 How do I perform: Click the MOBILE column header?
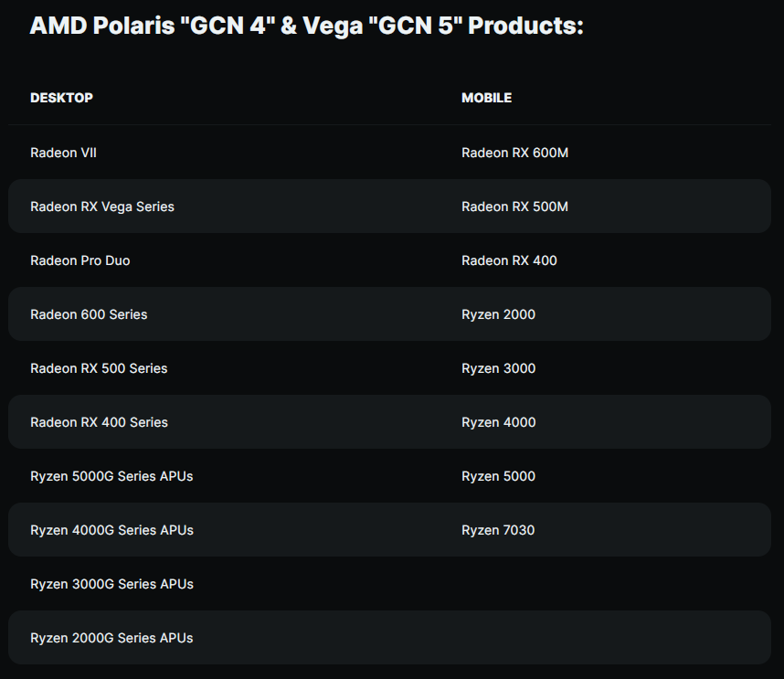(x=486, y=98)
